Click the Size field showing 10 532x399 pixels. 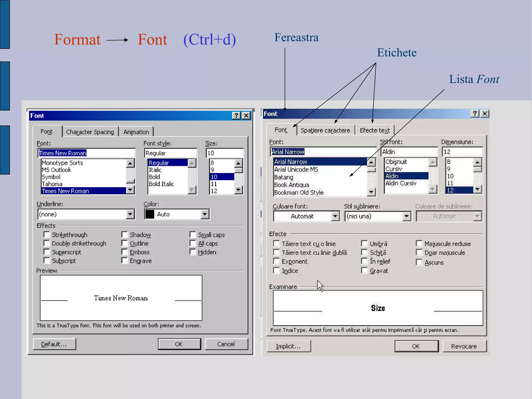[x=225, y=153]
